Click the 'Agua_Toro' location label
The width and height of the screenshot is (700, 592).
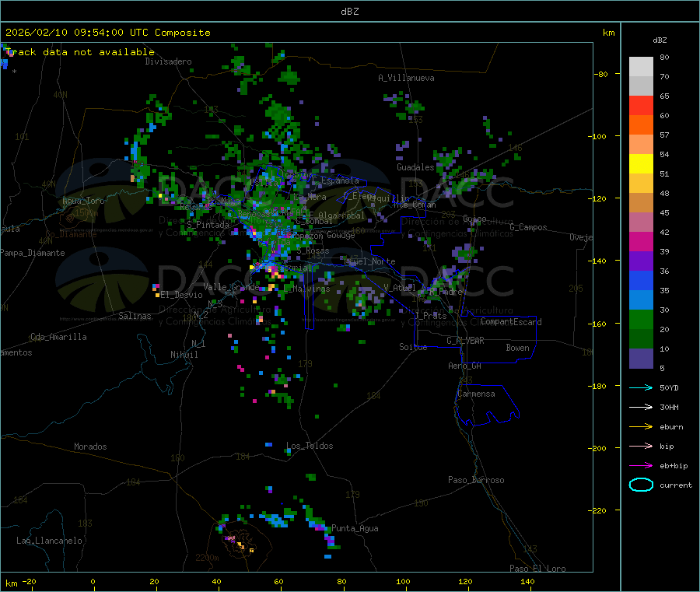[83, 201]
